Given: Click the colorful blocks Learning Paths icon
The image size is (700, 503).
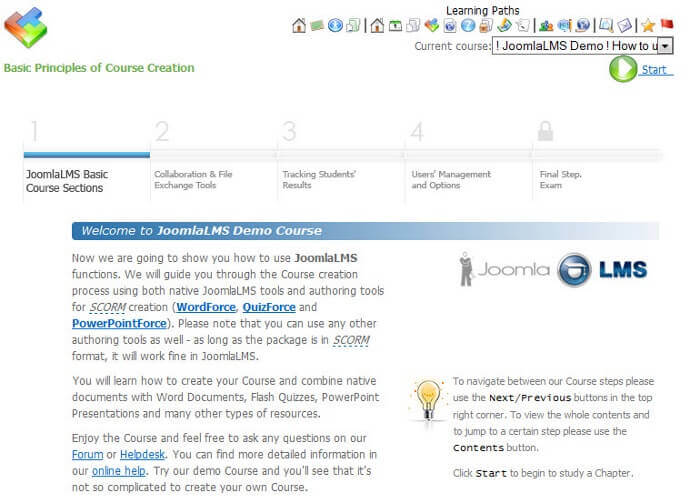Looking at the screenshot, I should point(432,25).
